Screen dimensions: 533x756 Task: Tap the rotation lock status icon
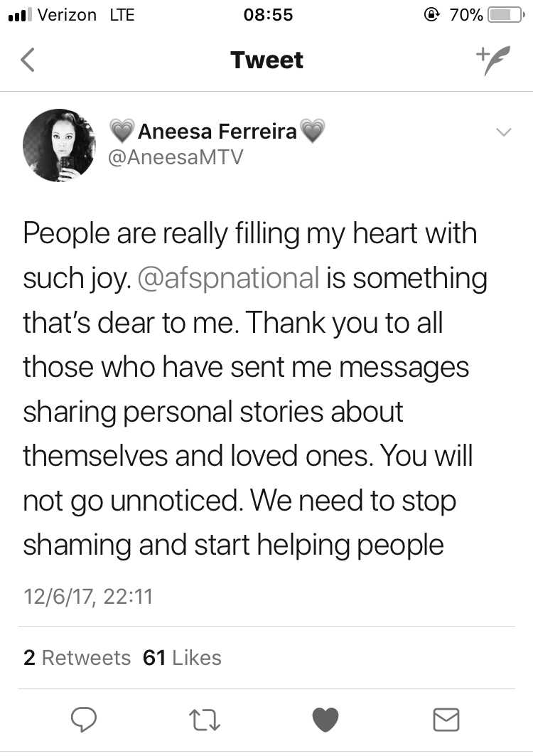pyautogui.click(x=432, y=15)
